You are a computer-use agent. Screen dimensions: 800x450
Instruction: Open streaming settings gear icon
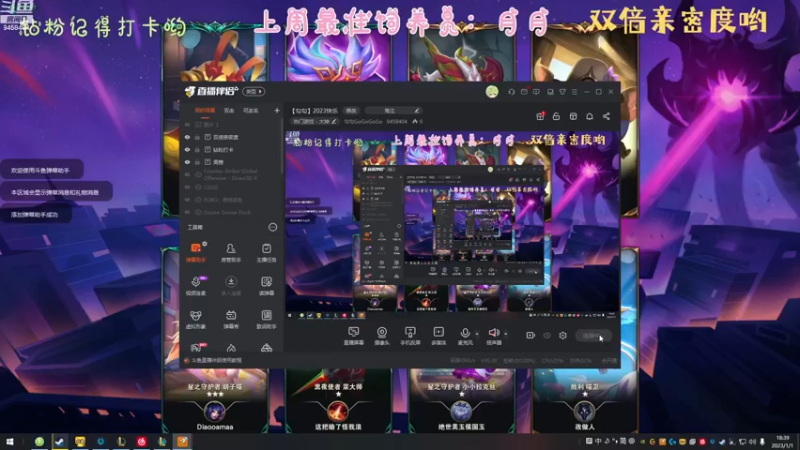(x=563, y=335)
